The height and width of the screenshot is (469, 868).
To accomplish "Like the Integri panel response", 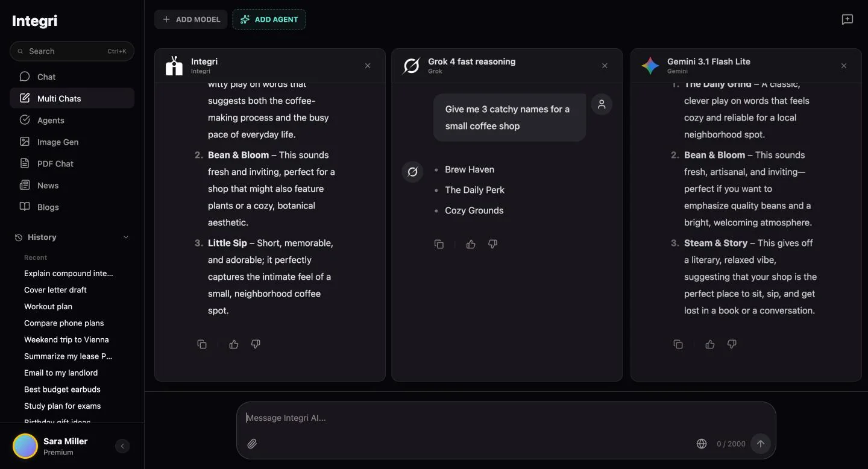I will coord(234,344).
